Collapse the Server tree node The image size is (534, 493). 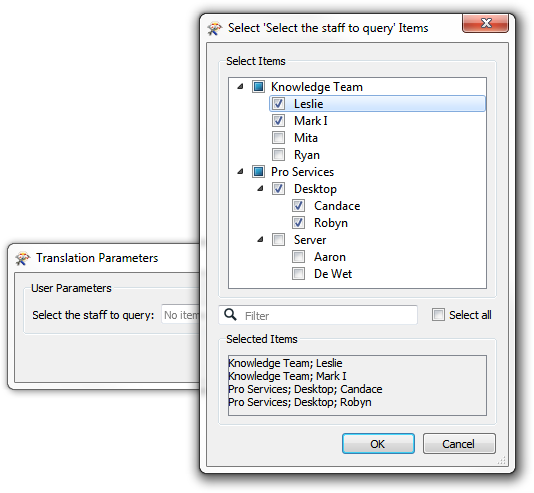point(261,240)
